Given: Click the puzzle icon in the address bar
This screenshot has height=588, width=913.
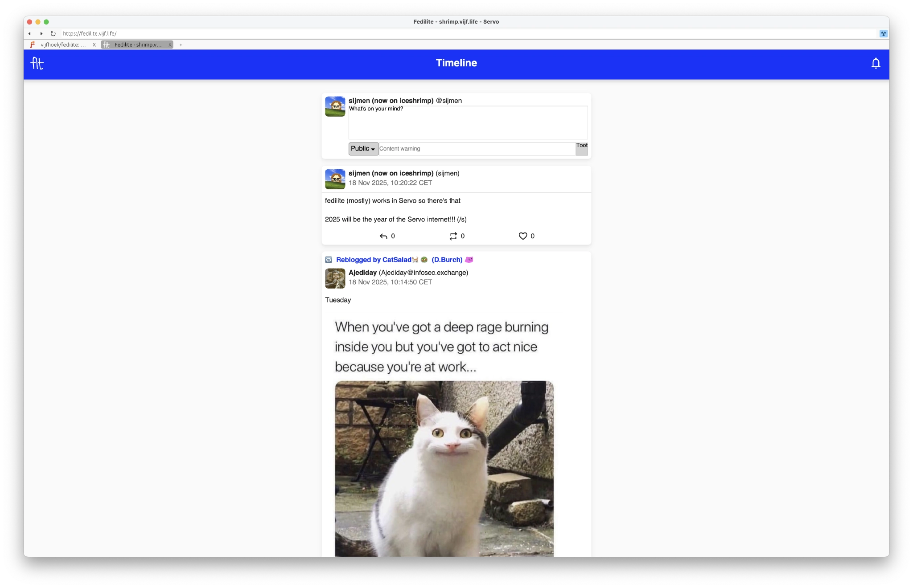Looking at the screenshot, I should pos(883,33).
